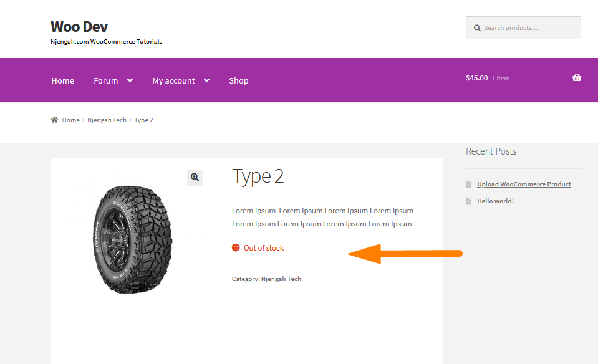This screenshot has width=598, height=364.
Task: Click the 1 item cart count
Action: point(501,78)
